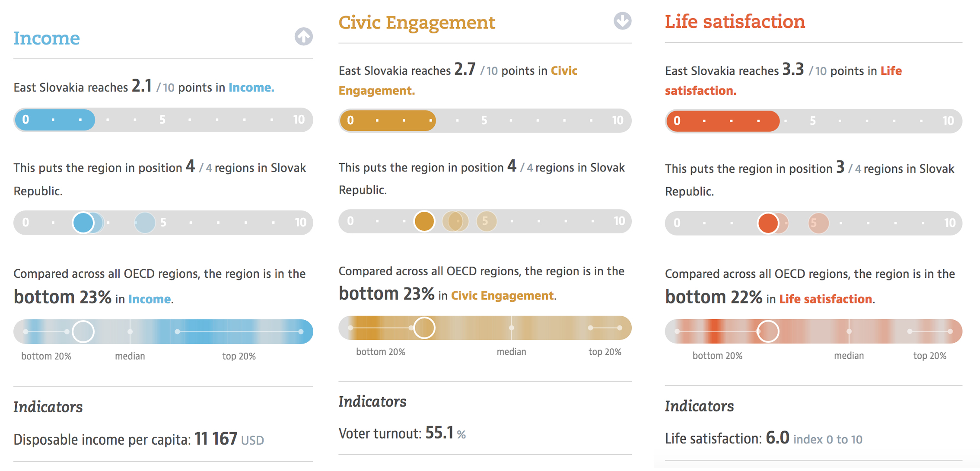Click the solid red Life satisfaction position circle
Image resolution: width=980 pixels, height=471 pixels.
(x=768, y=223)
